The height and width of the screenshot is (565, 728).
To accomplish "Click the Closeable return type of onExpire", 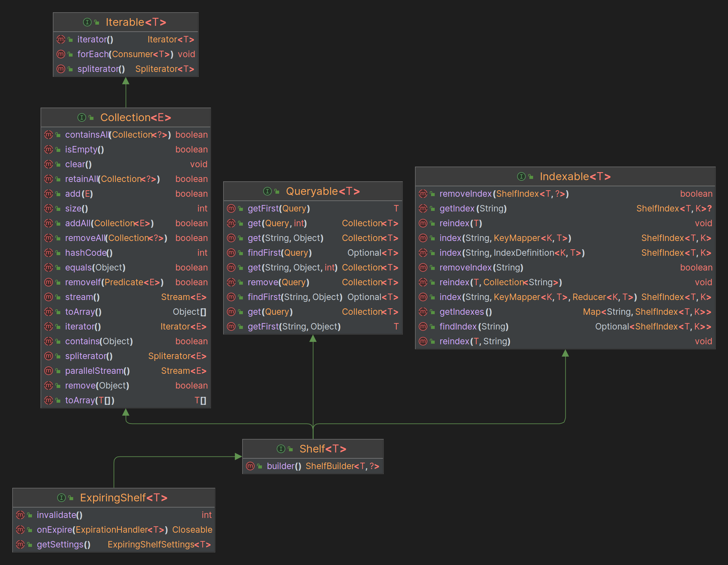I will point(192,530).
